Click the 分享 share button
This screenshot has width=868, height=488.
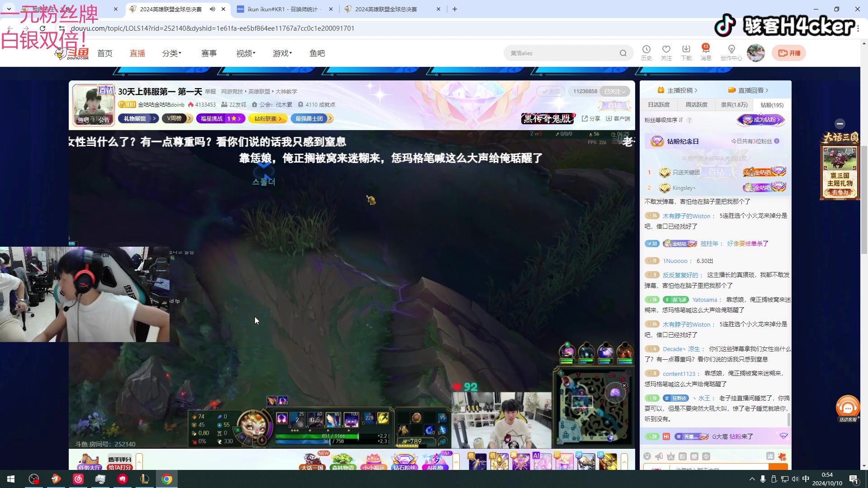(591, 118)
